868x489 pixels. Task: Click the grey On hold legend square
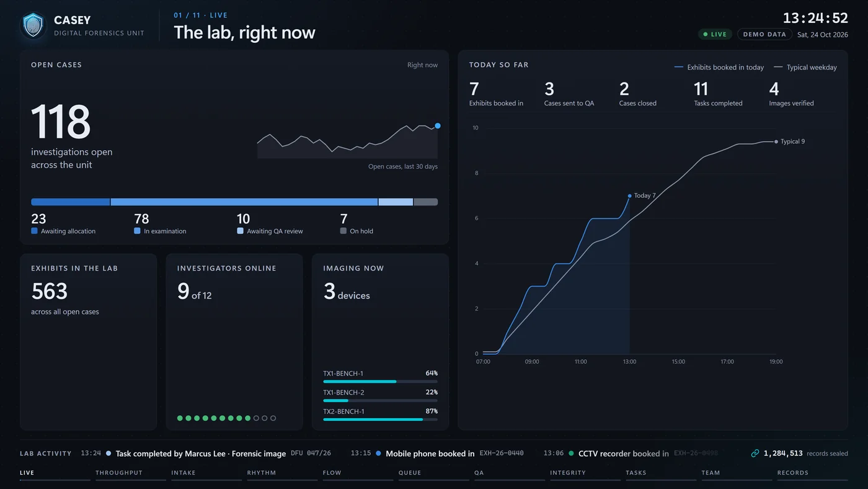tap(343, 231)
